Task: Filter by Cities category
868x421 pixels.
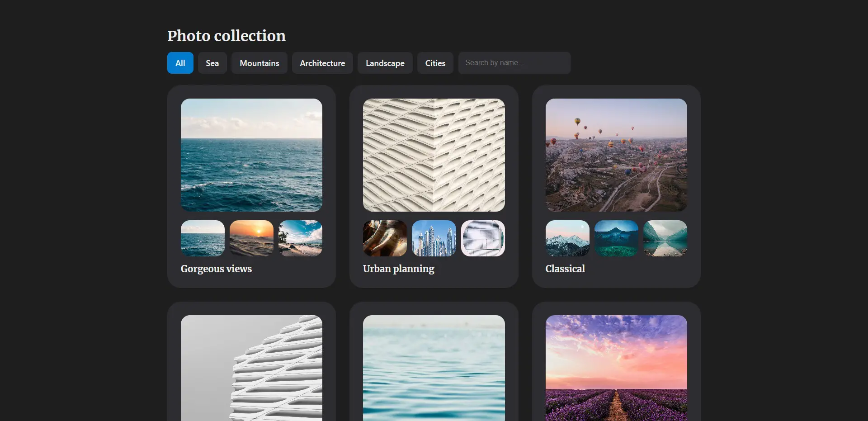Action: [x=435, y=63]
